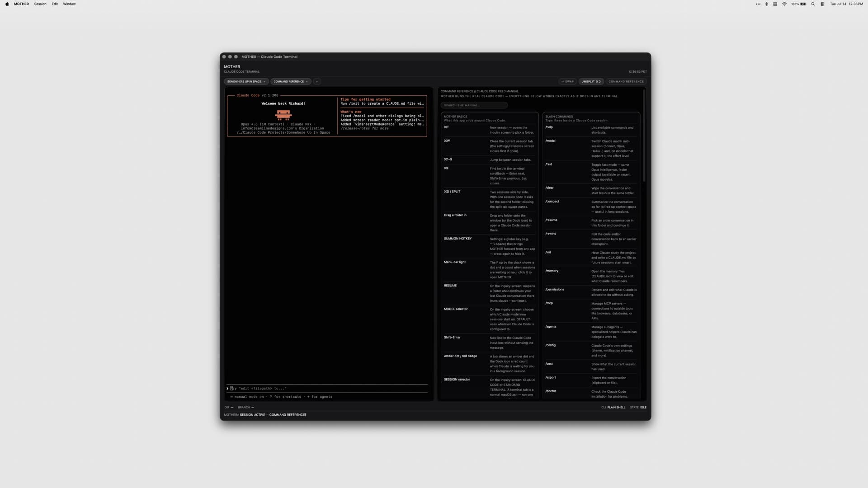Click COMMAND REFERENCE button at top right

click(626, 82)
